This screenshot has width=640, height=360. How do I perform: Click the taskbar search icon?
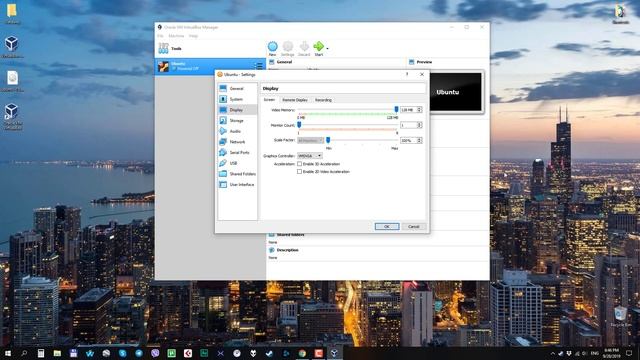[24, 353]
